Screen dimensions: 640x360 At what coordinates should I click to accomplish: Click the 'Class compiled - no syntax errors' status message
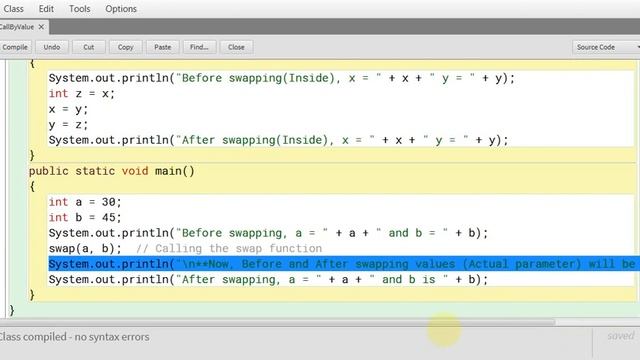coord(74,337)
